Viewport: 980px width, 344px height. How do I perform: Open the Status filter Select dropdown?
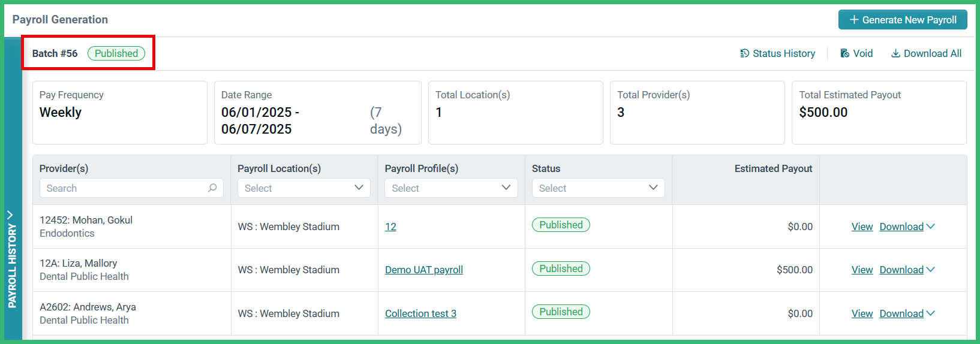pyautogui.click(x=599, y=188)
